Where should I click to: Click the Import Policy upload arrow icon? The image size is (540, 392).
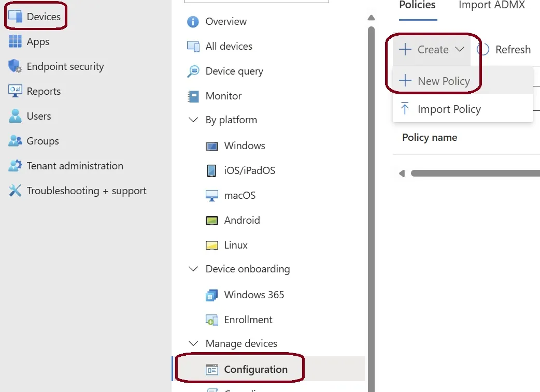point(405,108)
